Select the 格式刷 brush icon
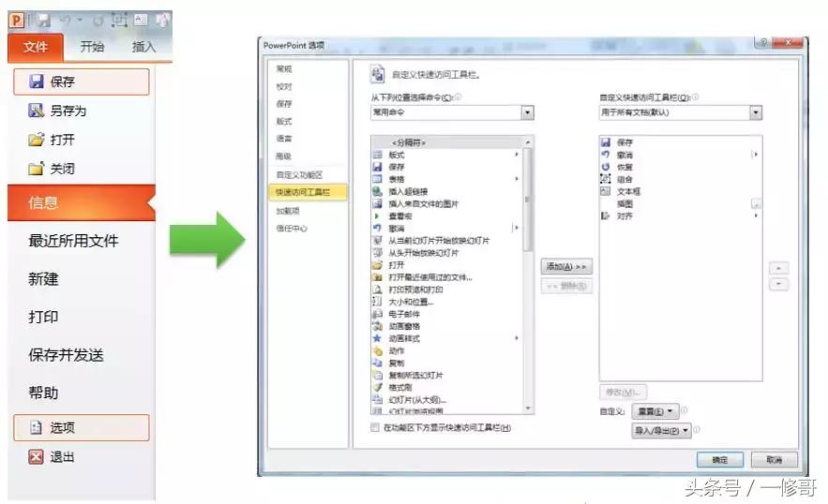The width and height of the screenshot is (828, 504). click(377, 387)
